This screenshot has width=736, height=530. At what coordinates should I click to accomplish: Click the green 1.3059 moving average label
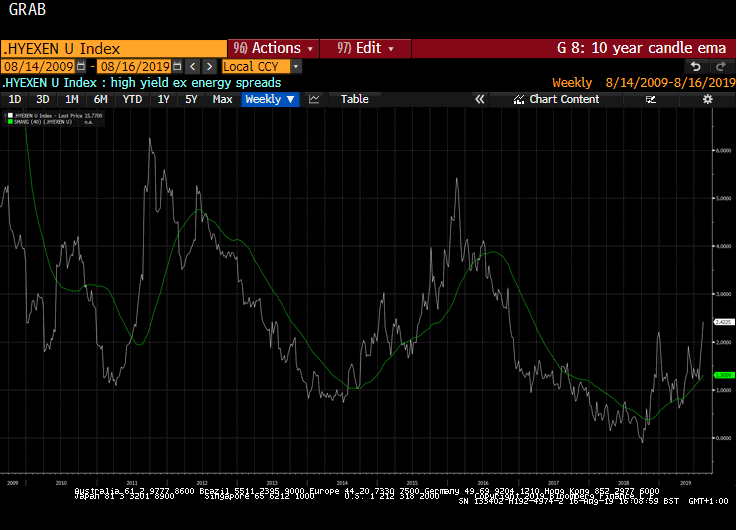click(x=723, y=375)
